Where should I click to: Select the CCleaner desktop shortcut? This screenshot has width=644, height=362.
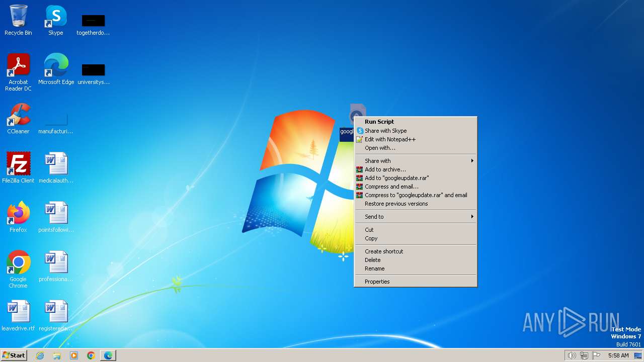[x=18, y=118]
